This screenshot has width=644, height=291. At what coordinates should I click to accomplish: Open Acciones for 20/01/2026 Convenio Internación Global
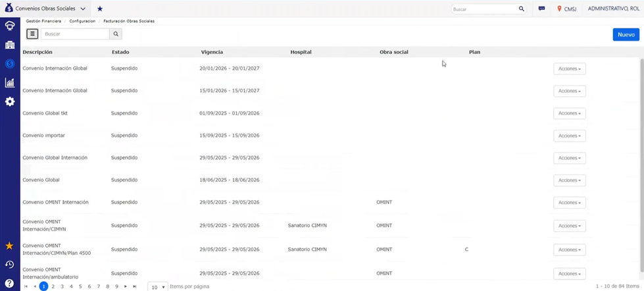pos(570,69)
